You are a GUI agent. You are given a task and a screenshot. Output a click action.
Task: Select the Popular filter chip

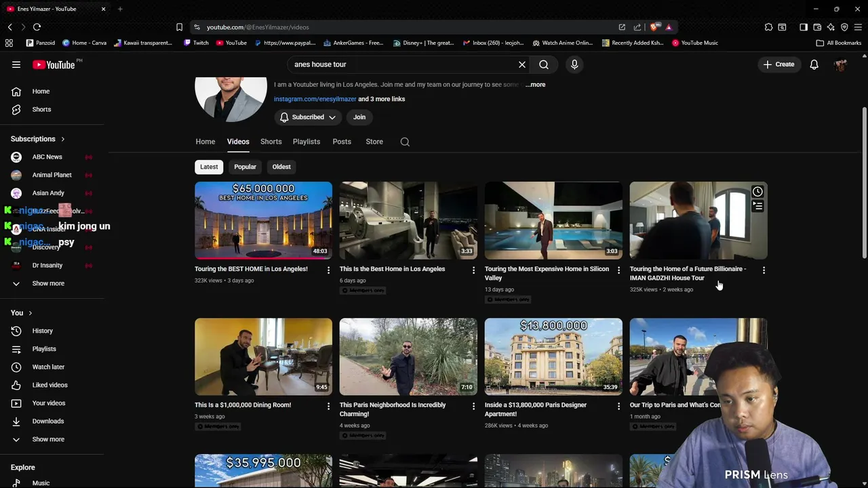coord(245,167)
